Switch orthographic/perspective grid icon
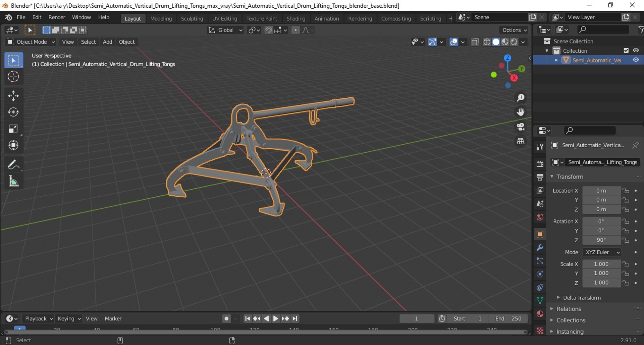 [x=521, y=141]
